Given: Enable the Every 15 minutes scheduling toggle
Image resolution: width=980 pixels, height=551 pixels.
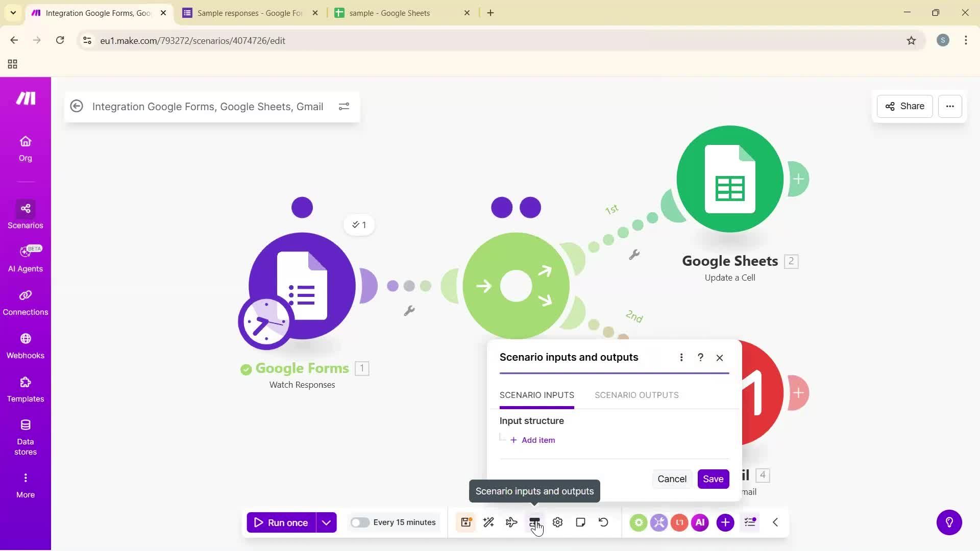Looking at the screenshot, I should [360, 522].
